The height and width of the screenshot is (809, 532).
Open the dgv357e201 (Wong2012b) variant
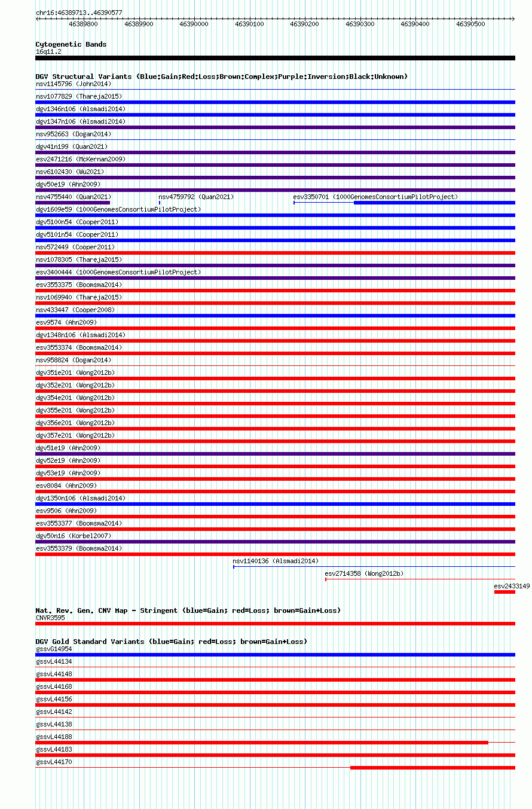coord(75,435)
